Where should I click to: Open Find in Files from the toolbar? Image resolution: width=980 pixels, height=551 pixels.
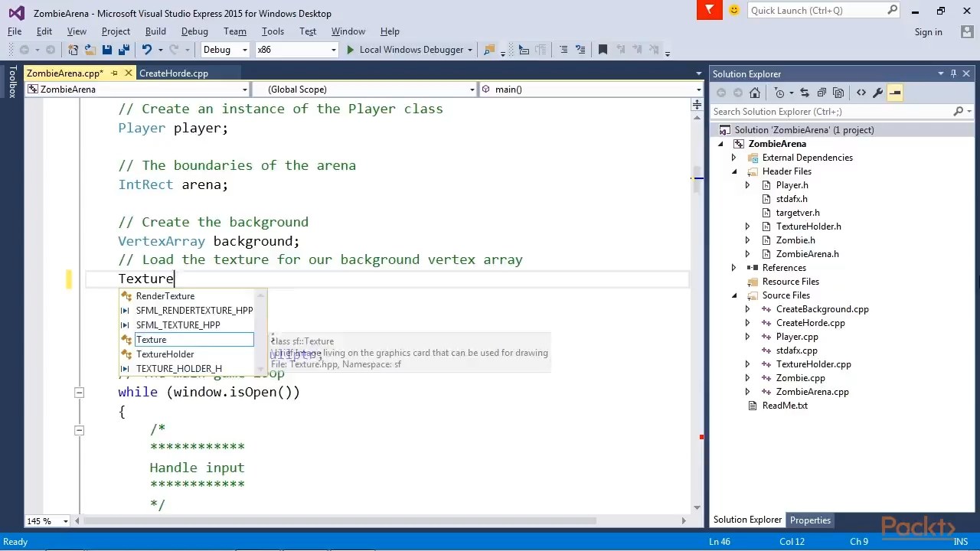pos(489,50)
